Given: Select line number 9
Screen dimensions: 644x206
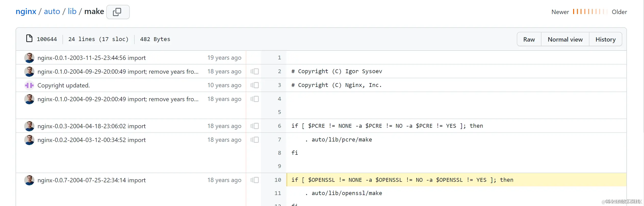Looking at the screenshot, I should tap(279, 166).
